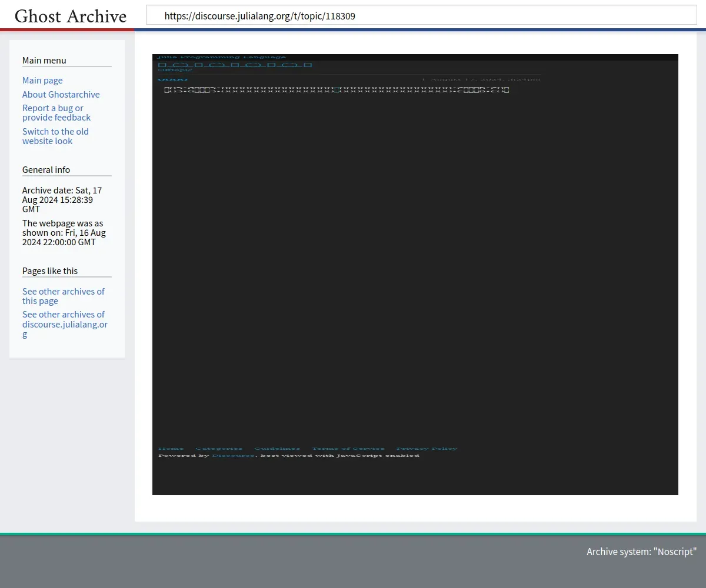Click the Main menu heading

44,60
